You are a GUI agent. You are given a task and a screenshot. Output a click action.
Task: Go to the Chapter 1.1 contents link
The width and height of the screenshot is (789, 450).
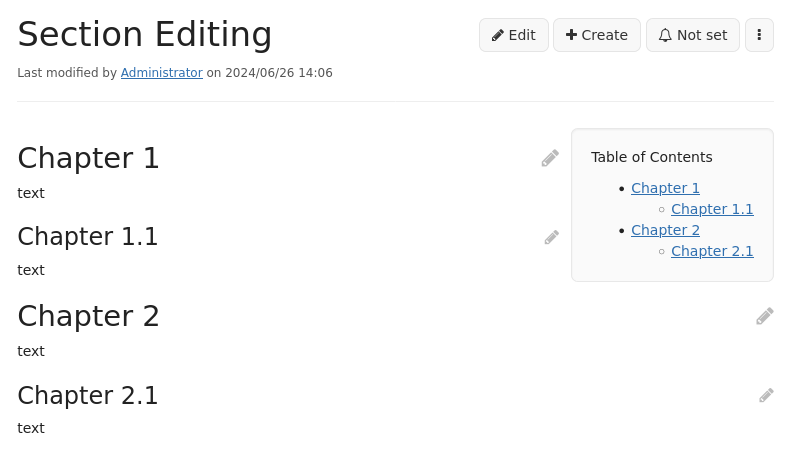point(712,209)
